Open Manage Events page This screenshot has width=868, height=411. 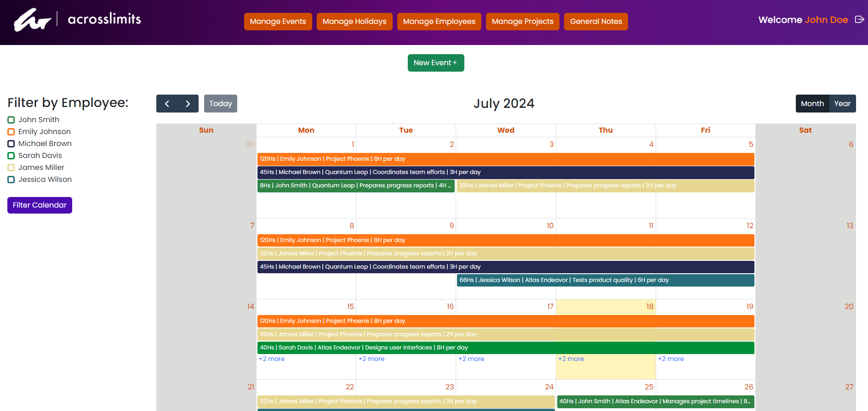pos(278,22)
